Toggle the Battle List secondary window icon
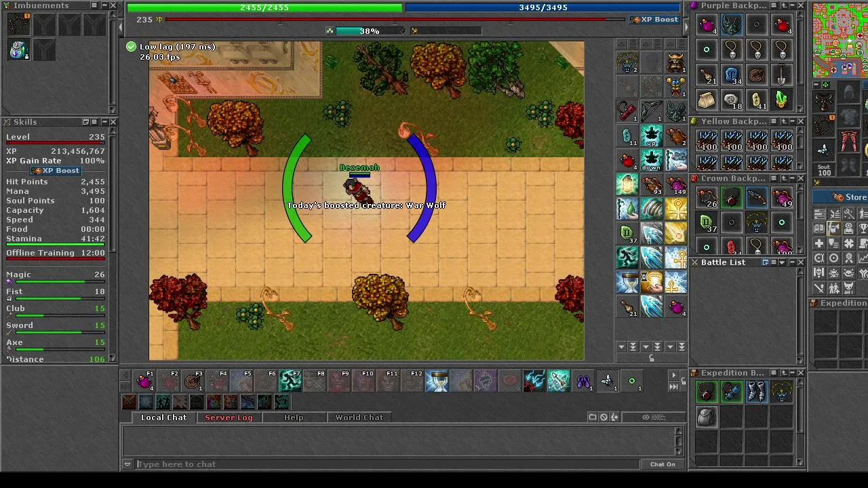The height and width of the screenshot is (488, 868). [x=766, y=262]
